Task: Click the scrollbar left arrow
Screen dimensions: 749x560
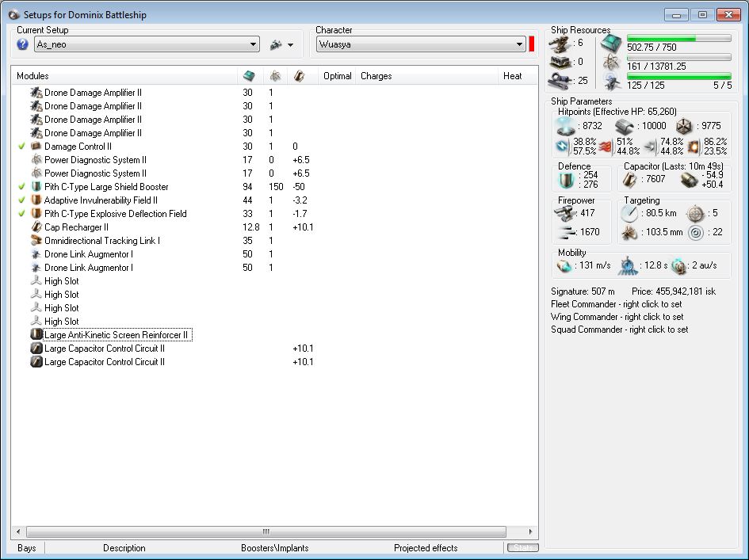Action: tap(18, 531)
